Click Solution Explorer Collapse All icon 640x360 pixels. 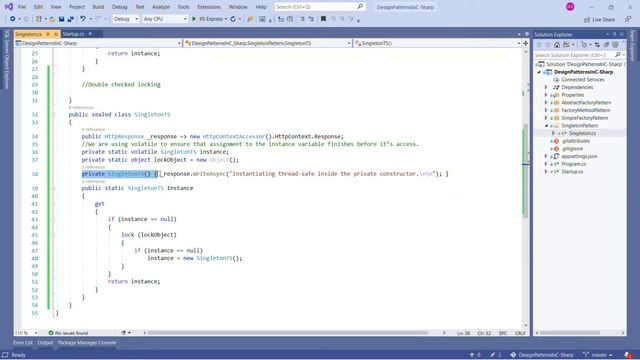607,44
